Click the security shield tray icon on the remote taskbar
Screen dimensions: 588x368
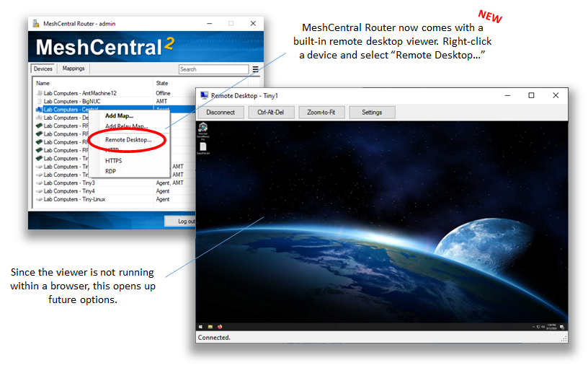[x=538, y=327]
